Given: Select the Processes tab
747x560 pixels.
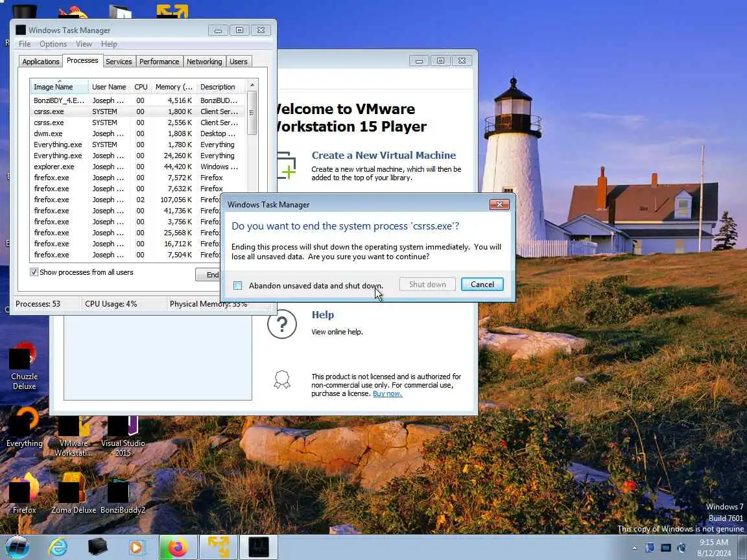Looking at the screenshot, I should tap(82, 60).
